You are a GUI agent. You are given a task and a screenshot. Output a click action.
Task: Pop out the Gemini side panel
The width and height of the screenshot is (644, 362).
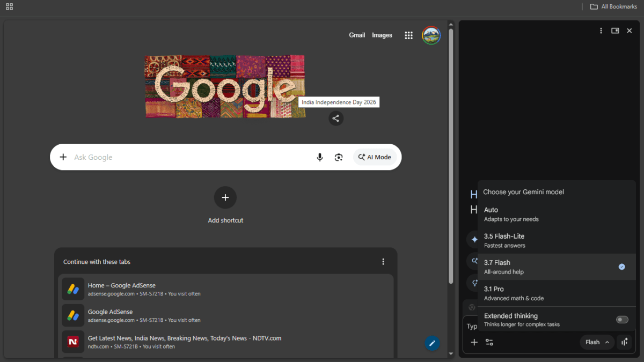(615, 31)
